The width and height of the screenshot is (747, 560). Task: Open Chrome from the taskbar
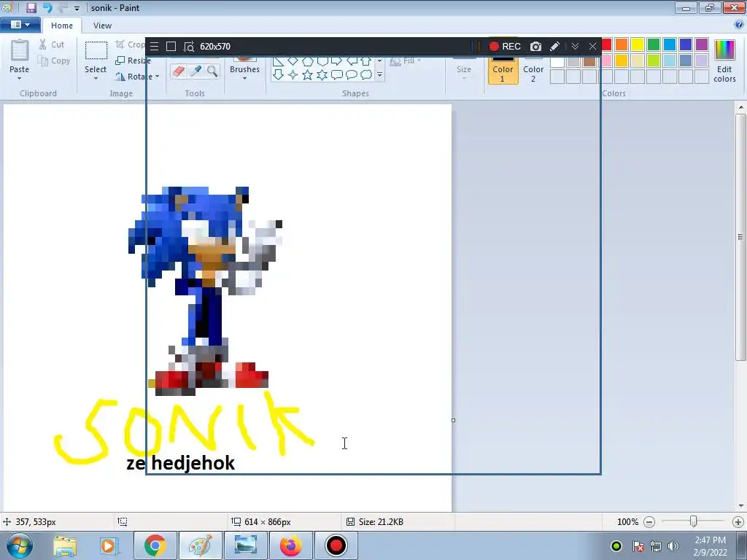point(155,545)
